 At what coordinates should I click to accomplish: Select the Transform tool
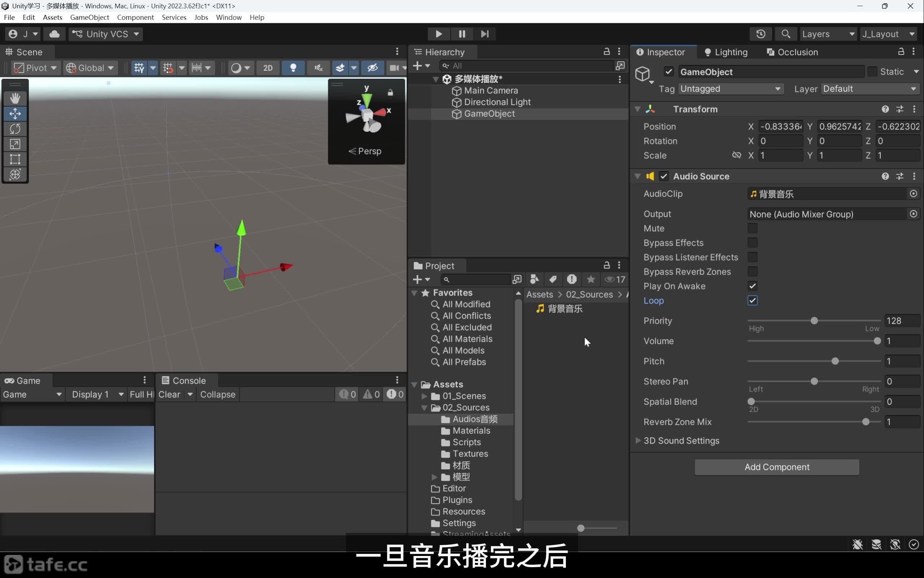[15, 175]
